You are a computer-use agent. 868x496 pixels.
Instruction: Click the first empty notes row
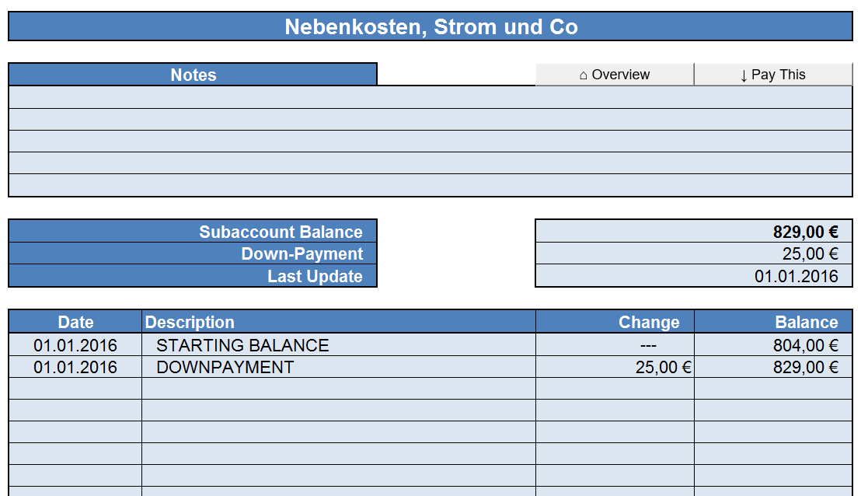tap(431, 97)
